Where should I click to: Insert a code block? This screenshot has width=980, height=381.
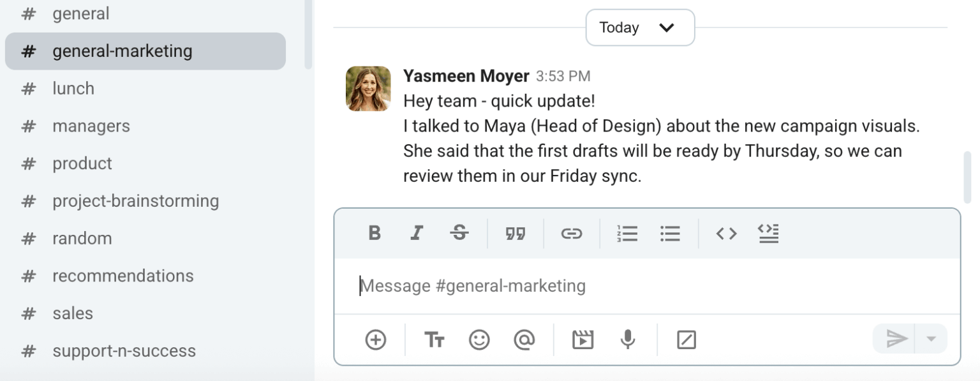pyautogui.click(x=768, y=234)
